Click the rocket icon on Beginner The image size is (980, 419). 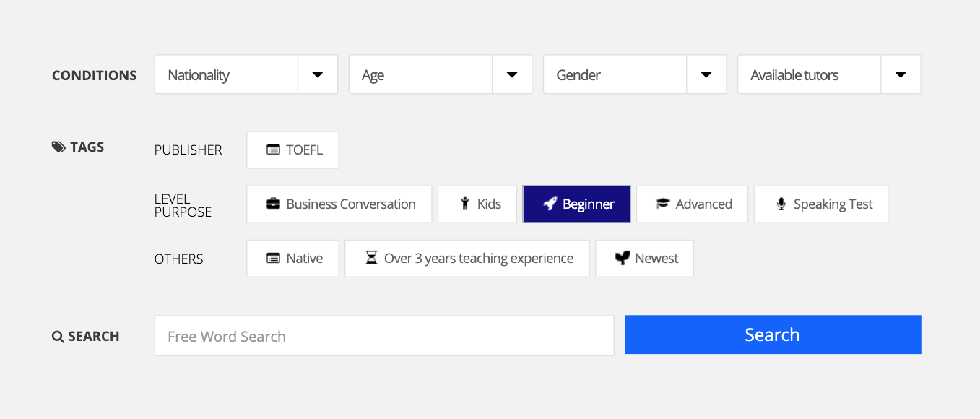[550, 204]
